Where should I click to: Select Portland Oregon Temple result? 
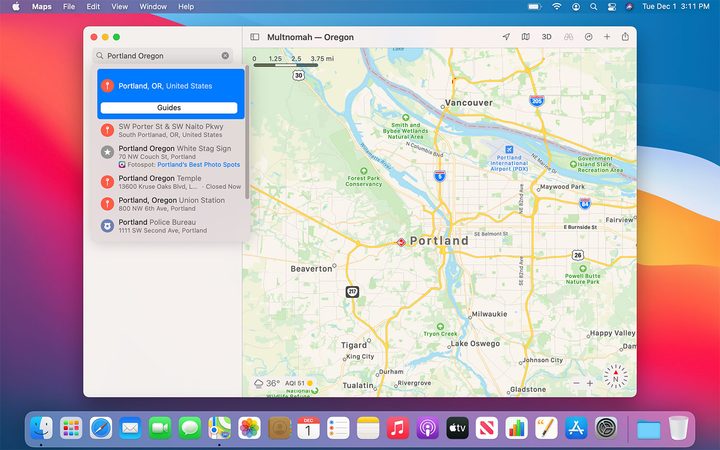171,182
